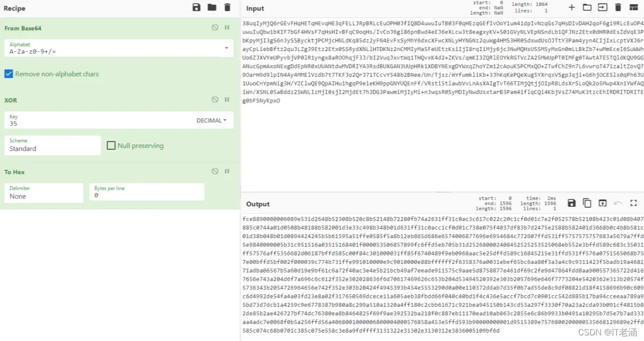Change XOR key format DECIMAL dropdown

point(211,120)
